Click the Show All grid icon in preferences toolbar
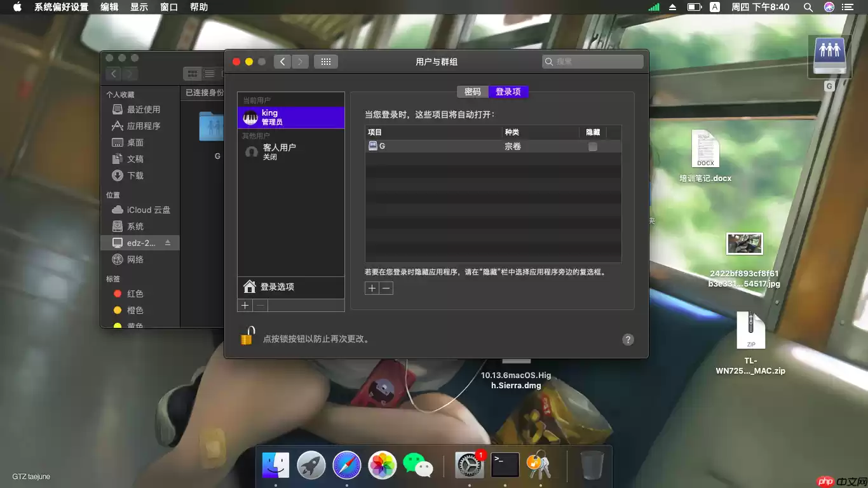The height and width of the screenshot is (488, 868). click(326, 61)
